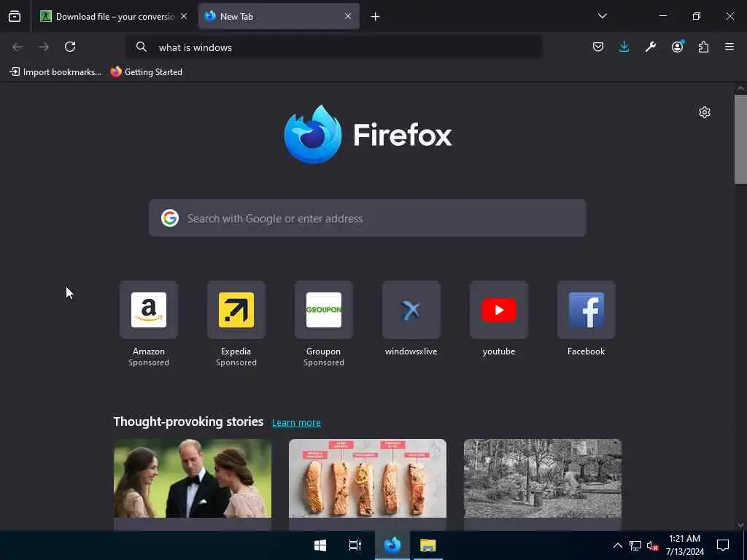Go back to the previous page
Screen dimensions: 747x560
(x=18, y=47)
